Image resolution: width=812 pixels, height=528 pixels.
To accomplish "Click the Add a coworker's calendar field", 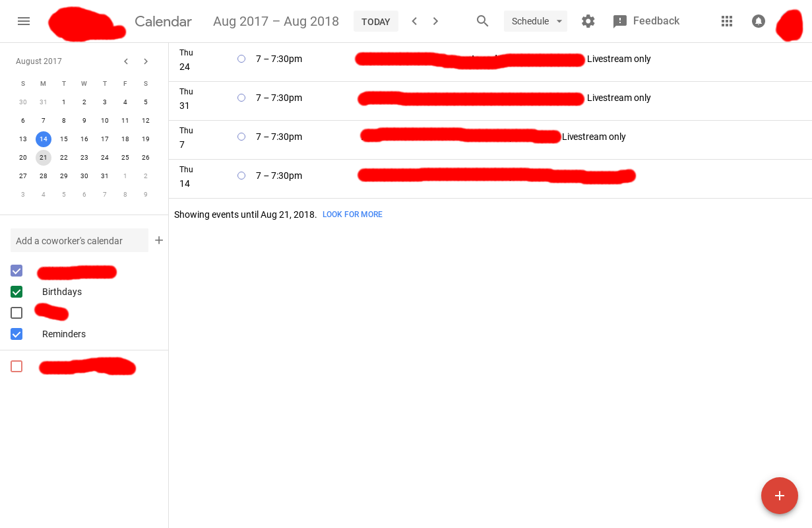I will pos(79,240).
